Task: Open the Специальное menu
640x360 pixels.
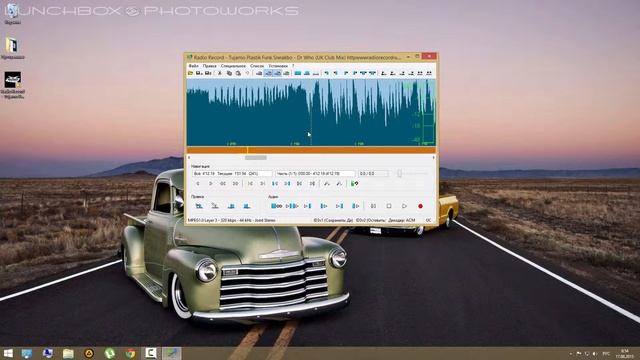Action: [x=233, y=66]
